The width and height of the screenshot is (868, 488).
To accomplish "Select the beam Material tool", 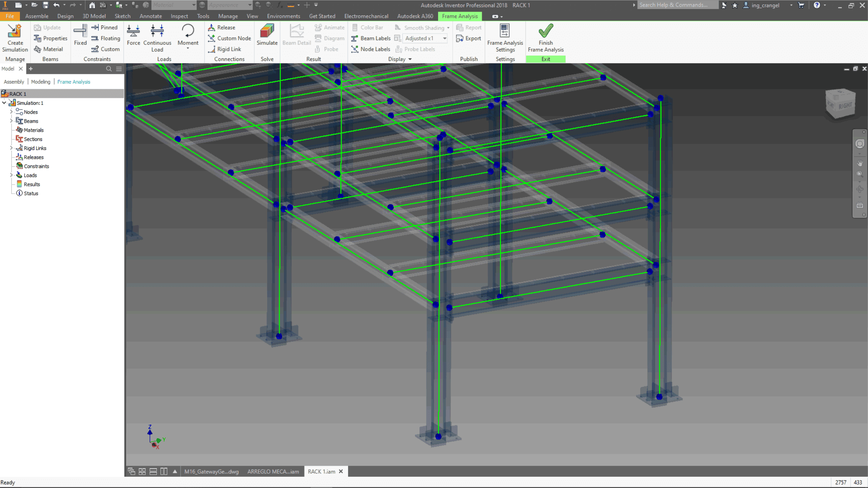I will click(x=49, y=49).
